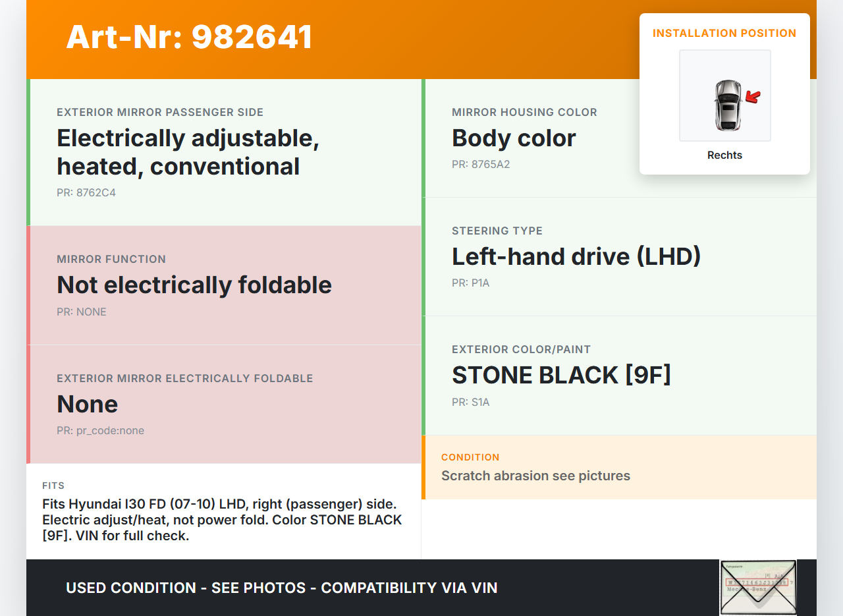Click the red arrow on the car diagram

(753, 98)
